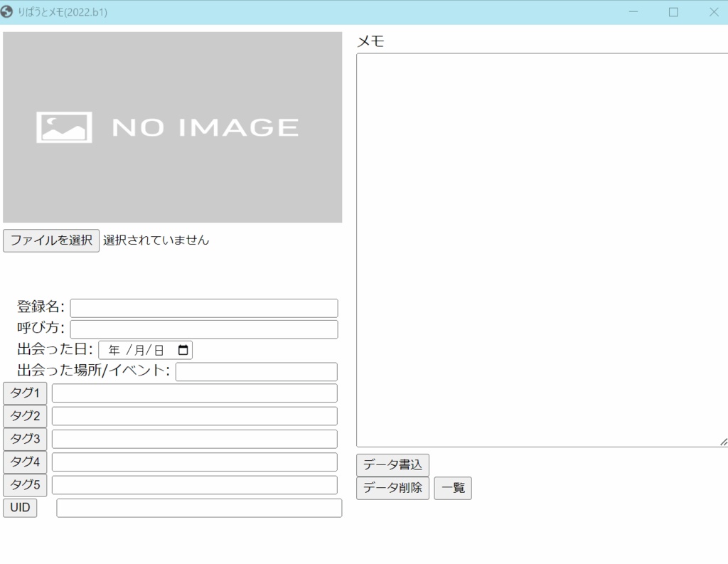This screenshot has height=564, width=728.
Task: Focus the タグ4 text field
Action: (x=195, y=462)
